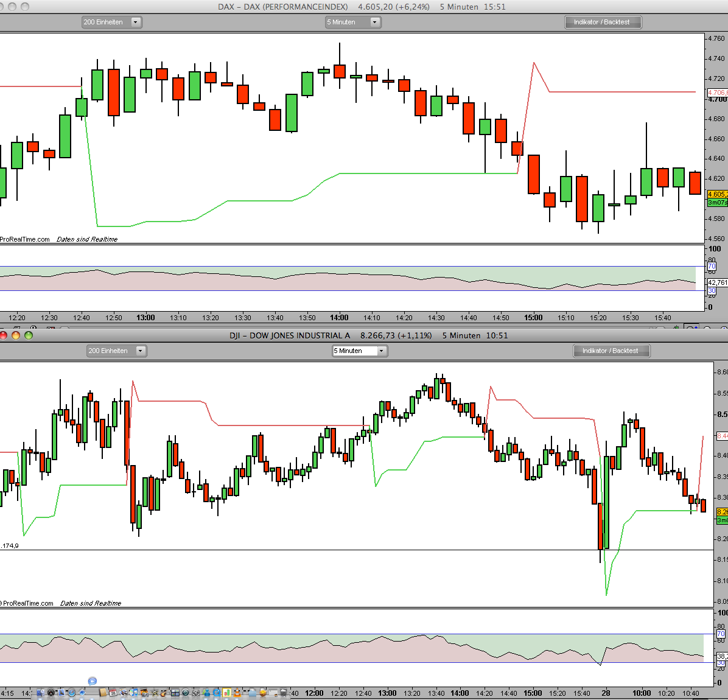
Task: Click 'Daten sind Realtime' text in DJI chart
Action: click(91, 603)
